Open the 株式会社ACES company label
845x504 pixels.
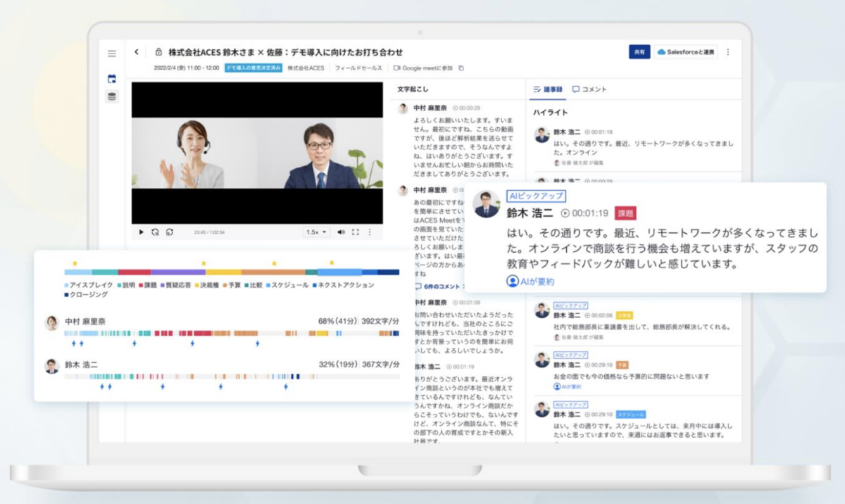click(x=306, y=68)
